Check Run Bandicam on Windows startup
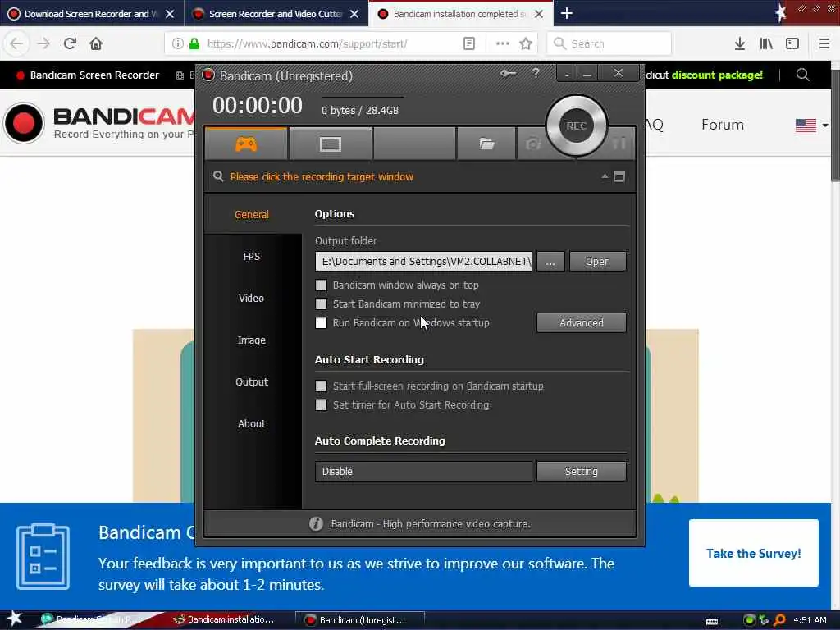 (x=321, y=322)
